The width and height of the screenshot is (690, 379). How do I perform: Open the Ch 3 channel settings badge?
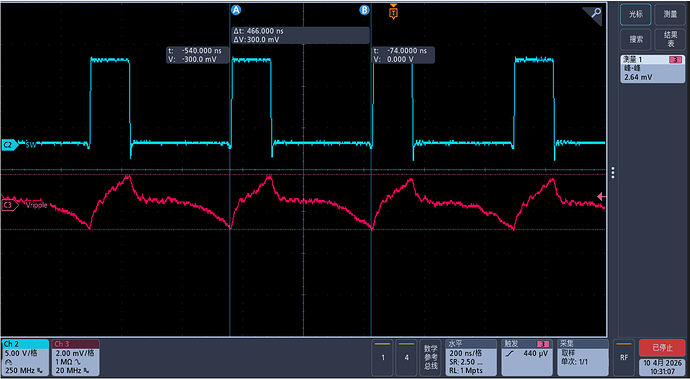coord(76,357)
